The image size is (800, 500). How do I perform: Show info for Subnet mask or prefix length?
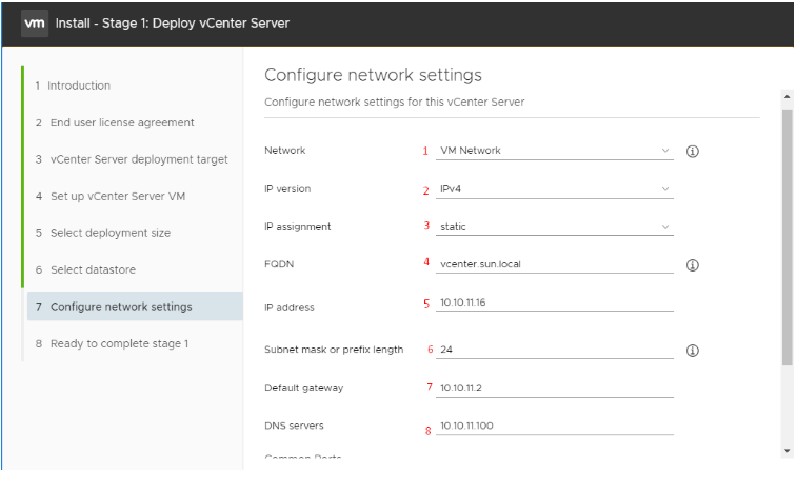(692, 351)
